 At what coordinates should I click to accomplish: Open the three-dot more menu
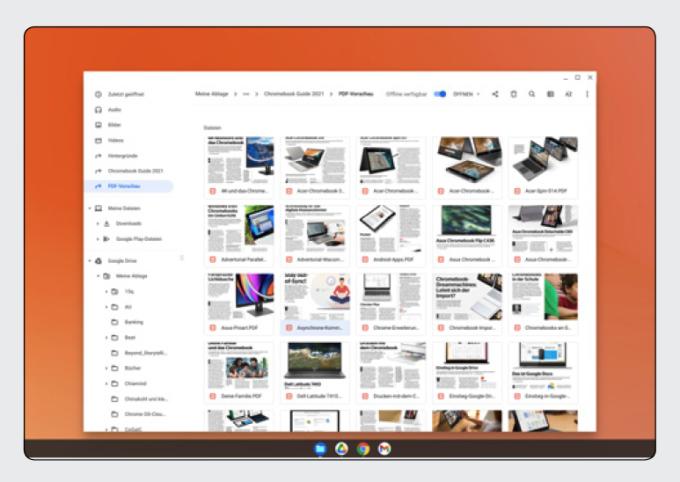coord(587,94)
